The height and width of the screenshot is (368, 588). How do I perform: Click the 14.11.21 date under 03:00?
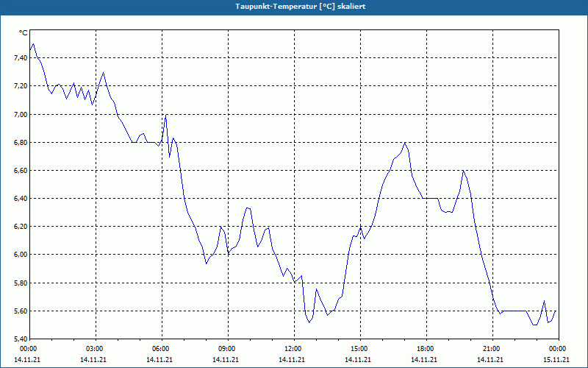click(93, 359)
